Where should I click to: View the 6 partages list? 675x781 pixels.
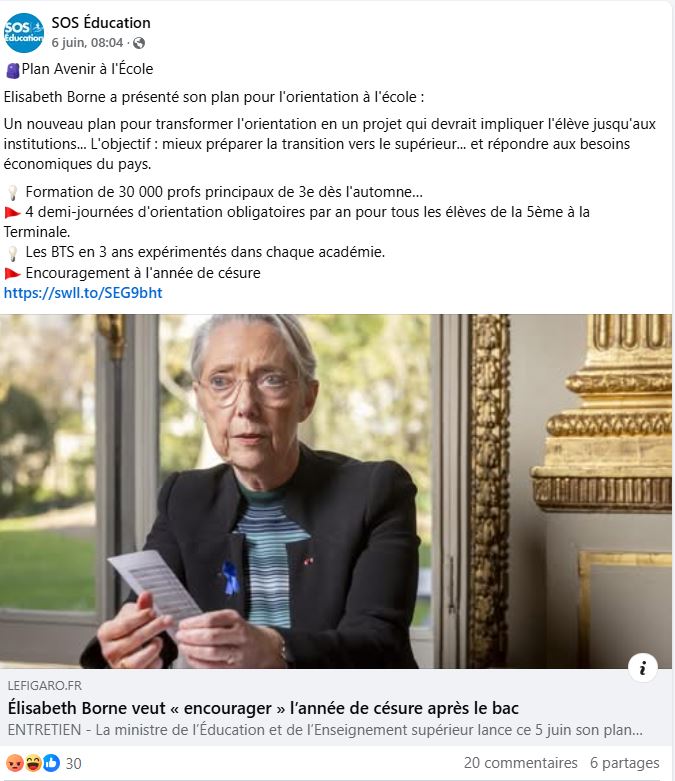point(625,763)
